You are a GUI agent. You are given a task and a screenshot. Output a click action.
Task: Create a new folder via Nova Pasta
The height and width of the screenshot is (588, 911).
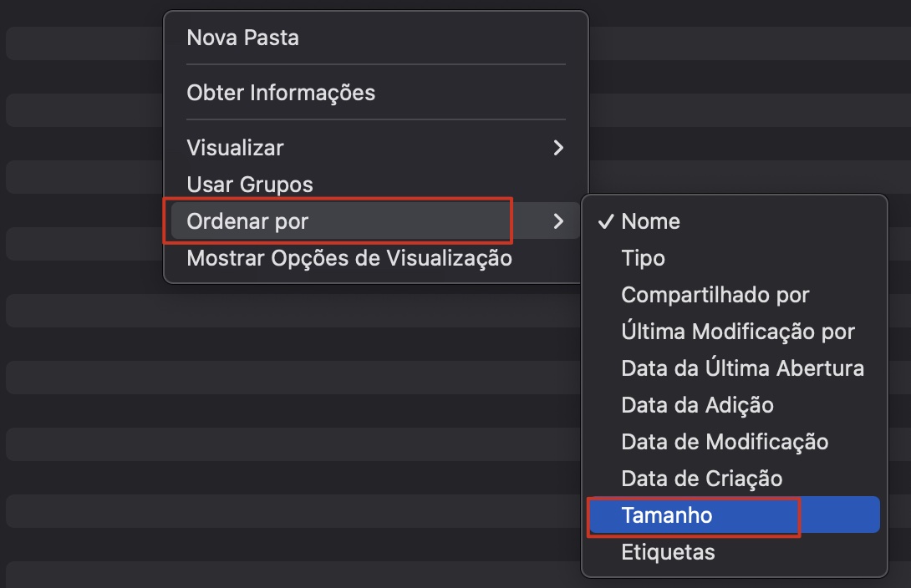(242, 37)
